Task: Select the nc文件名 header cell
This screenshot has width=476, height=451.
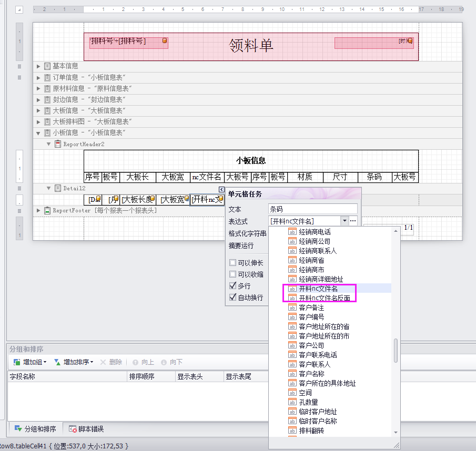Action: click(207, 177)
